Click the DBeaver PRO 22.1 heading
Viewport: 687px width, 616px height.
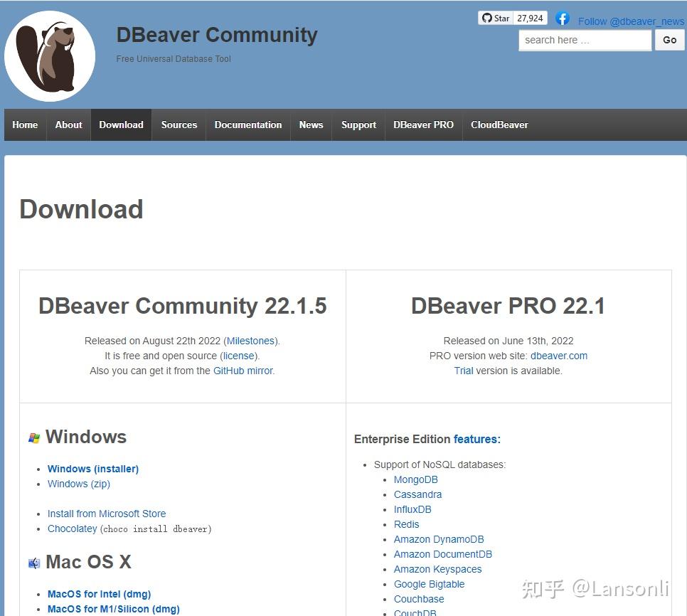tap(508, 306)
